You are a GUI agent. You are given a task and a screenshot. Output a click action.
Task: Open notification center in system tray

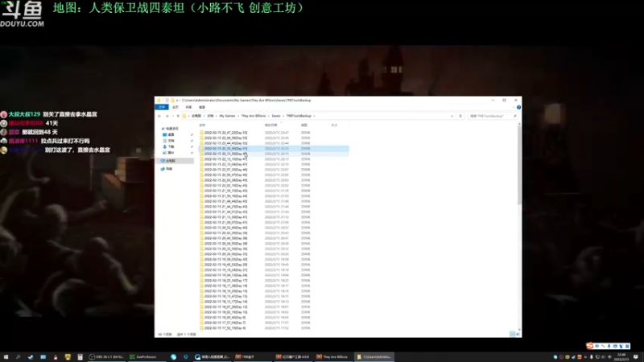(x=636, y=357)
